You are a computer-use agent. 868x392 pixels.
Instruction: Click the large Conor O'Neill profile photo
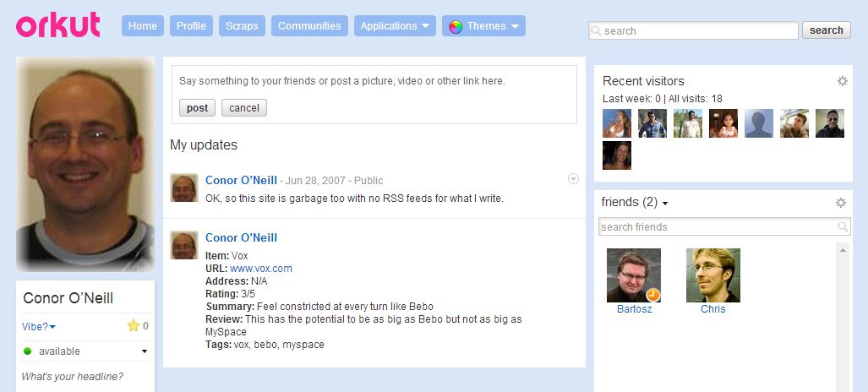pos(85,164)
